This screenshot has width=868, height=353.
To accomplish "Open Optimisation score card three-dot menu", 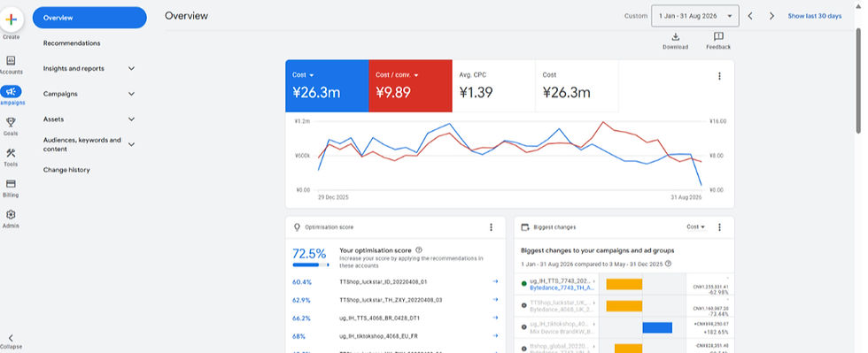I will (491, 227).
